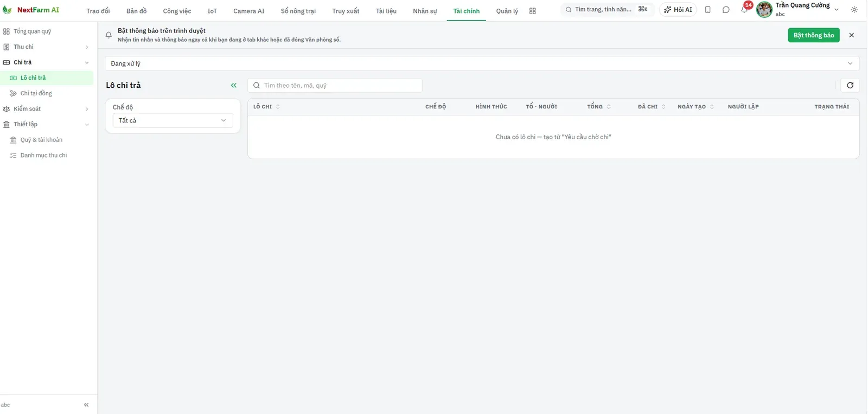Expand the Thu chi sidebar section
Viewport: 868px width, 414px height.
tap(47, 47)
